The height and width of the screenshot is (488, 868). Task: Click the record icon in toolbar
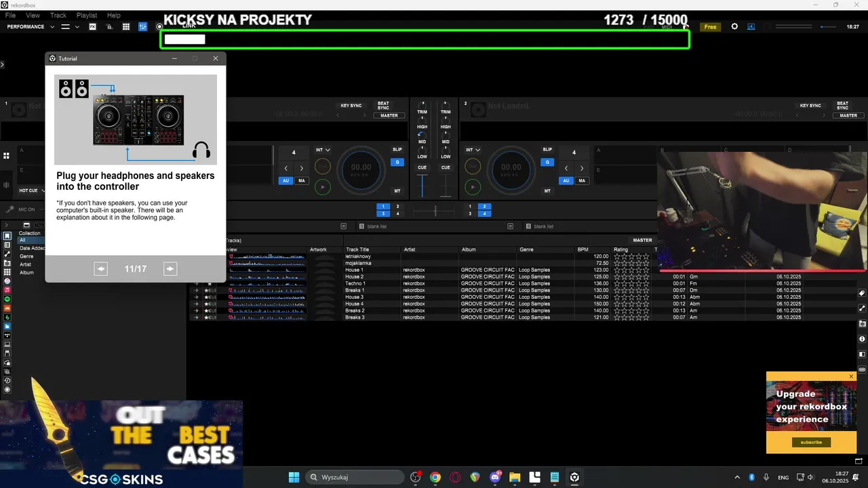coord(159,26)
